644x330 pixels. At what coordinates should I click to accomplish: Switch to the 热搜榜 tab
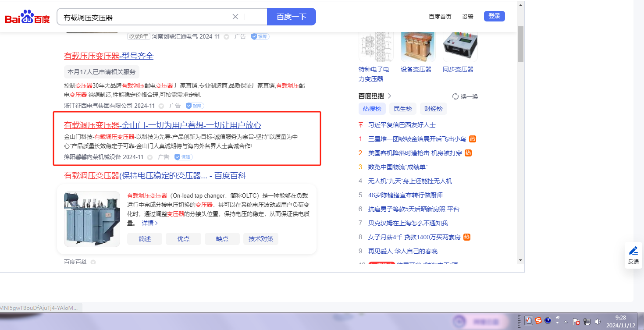tap(372, 109)
